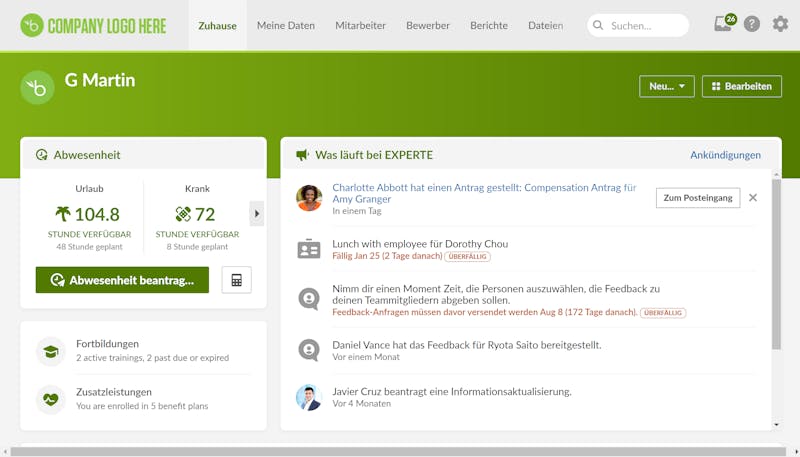This screenshot has height=457, width=800.
Task: Click 'Lunch with employee für Dorothy Chou'
Action: [x=420, y=244]
